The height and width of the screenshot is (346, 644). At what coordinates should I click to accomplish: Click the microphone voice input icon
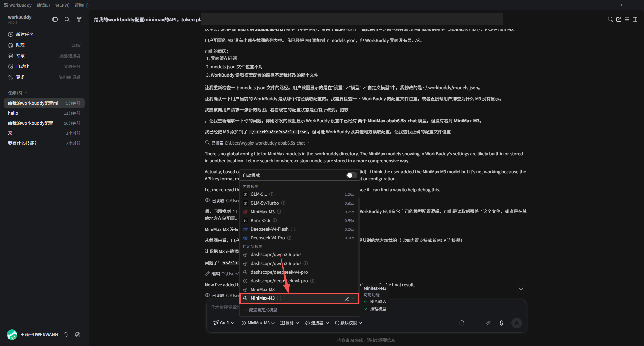(502, 323)
